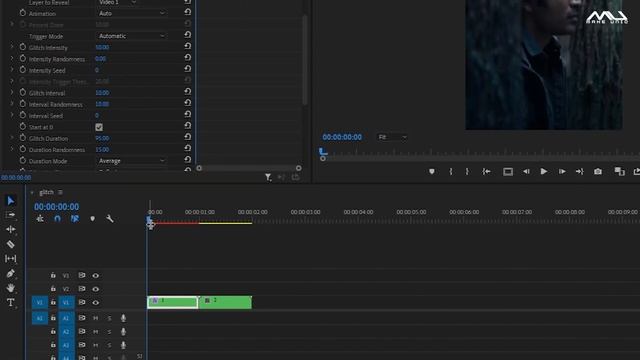Solo audio track A1
This screenshot has width=640, height=360.
coord(109,318)
